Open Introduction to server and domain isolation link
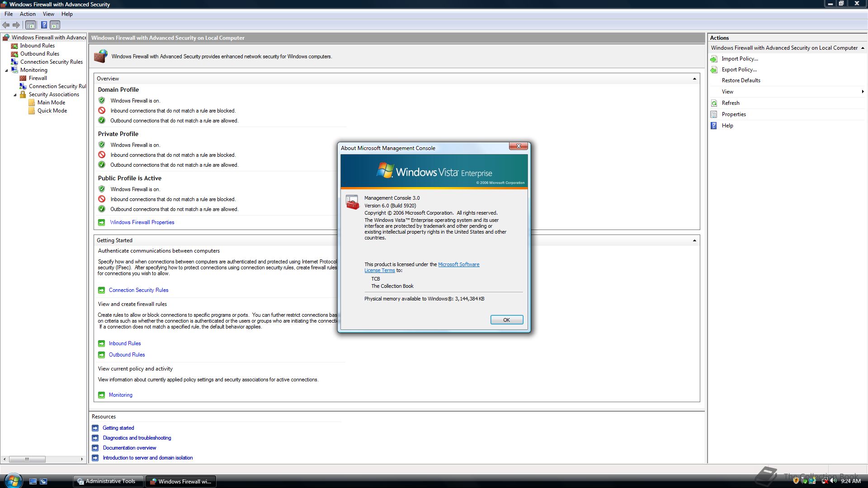 [x=147, y=458]
